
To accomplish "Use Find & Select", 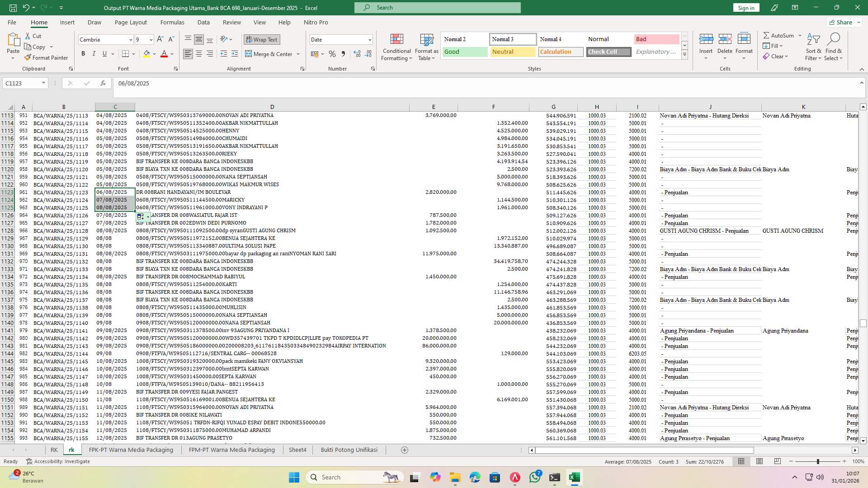I will coord(834,47).
